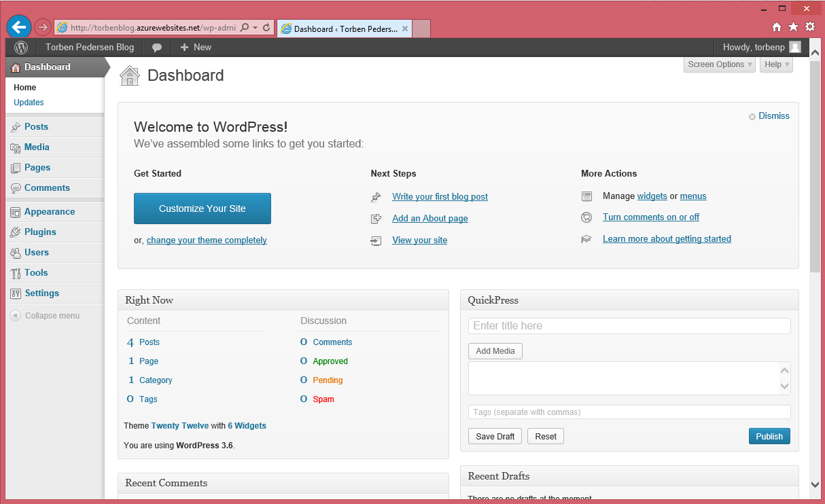The height and width of the screenshot is (504, 825).
Task: Click the Reset button in QuickPress
Action: point(546,436)
